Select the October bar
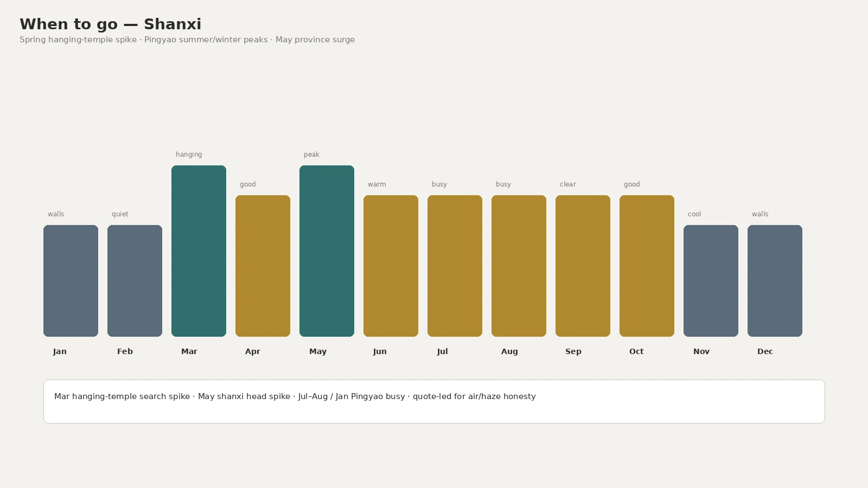This screenshot has height=488, width=868. pos(647,266)
